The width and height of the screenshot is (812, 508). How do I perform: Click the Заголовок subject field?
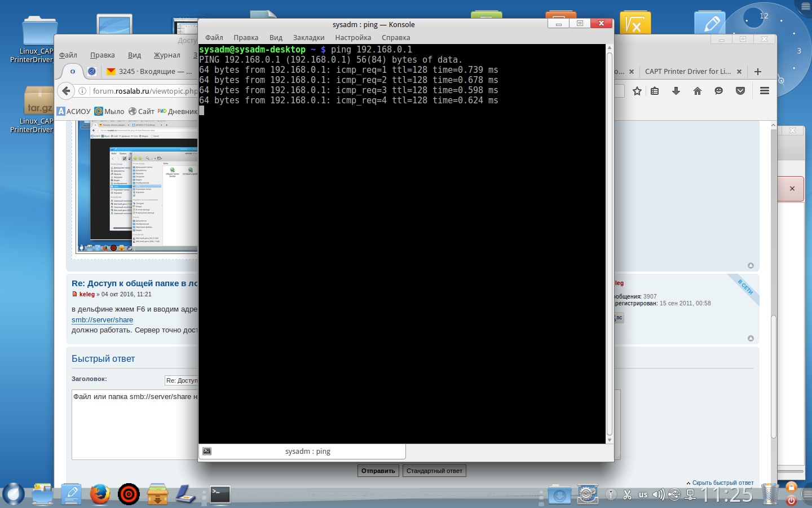coord(181,380)
